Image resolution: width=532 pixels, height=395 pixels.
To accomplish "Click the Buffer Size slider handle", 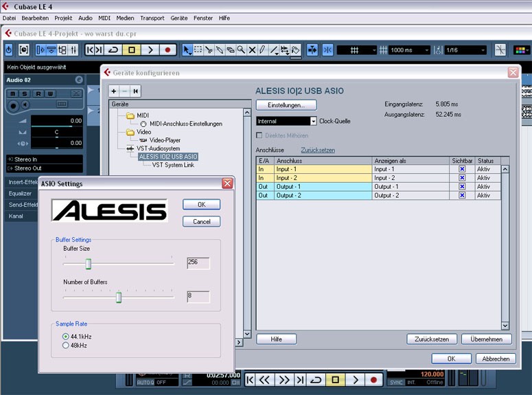I will click(x=89, y=264).
